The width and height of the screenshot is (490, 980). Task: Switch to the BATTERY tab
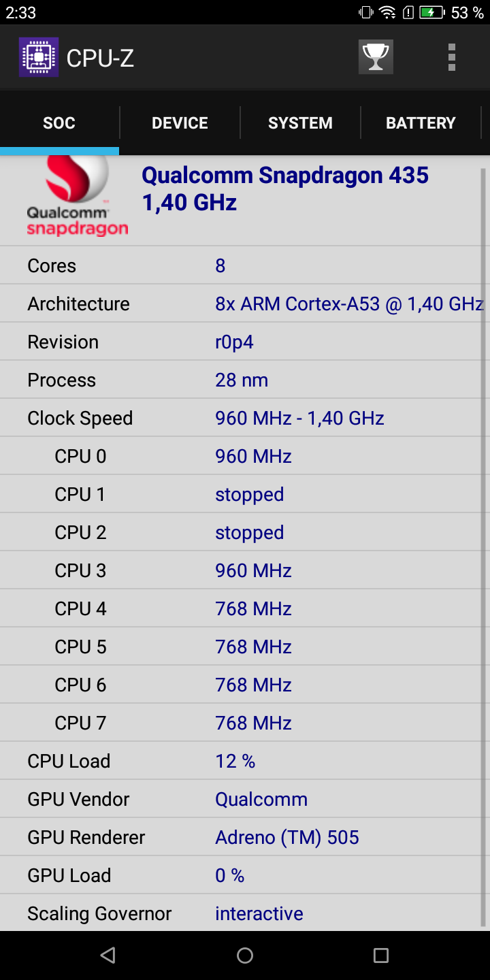[421, 123]
